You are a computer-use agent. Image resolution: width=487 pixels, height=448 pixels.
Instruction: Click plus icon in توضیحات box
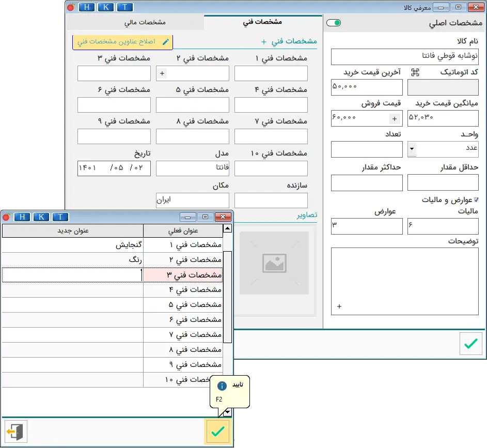(x=339, y=306)
